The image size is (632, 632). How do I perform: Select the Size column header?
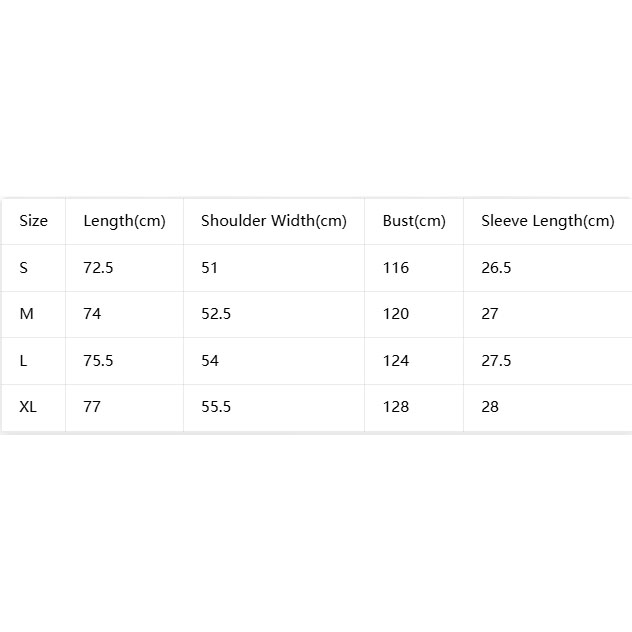click(x=33, y=221)
